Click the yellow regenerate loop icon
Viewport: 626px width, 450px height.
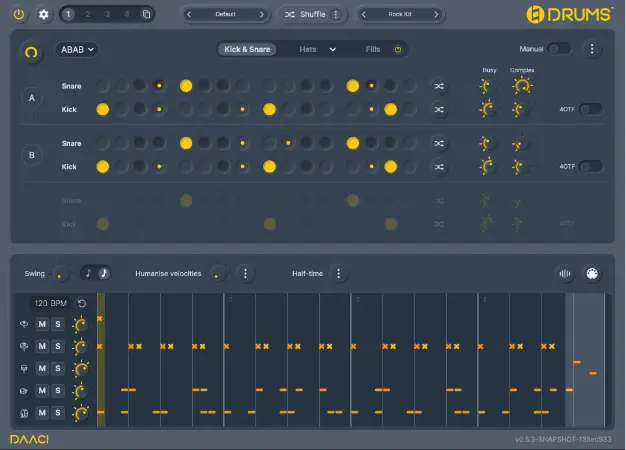32,49
